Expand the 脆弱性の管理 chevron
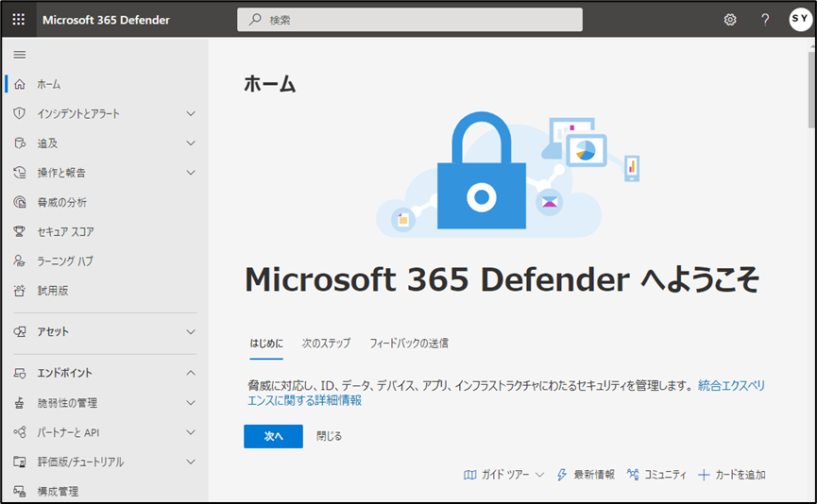Image resolution: width=817 pixels, height=504 pixels. coord(191,403)
